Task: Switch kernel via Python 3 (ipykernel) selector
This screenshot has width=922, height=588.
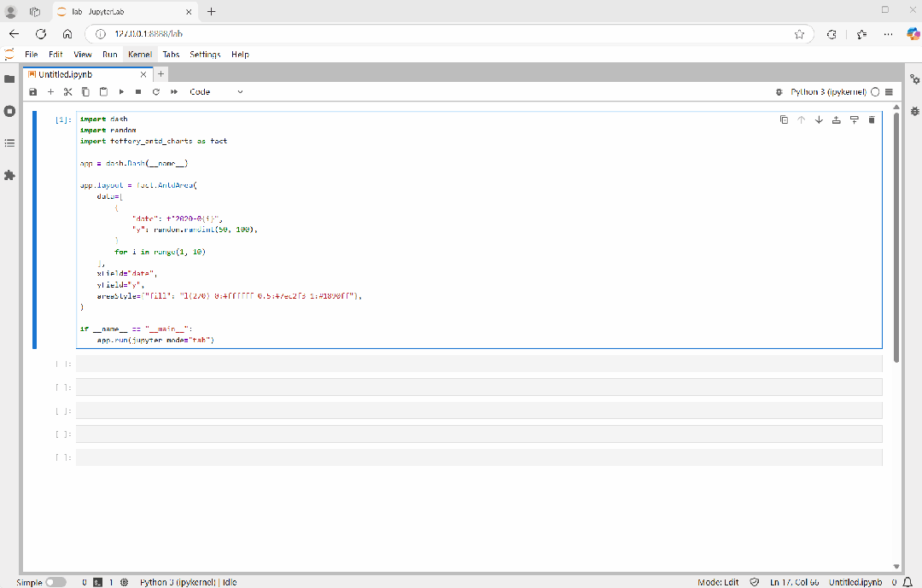Action: 828,92
